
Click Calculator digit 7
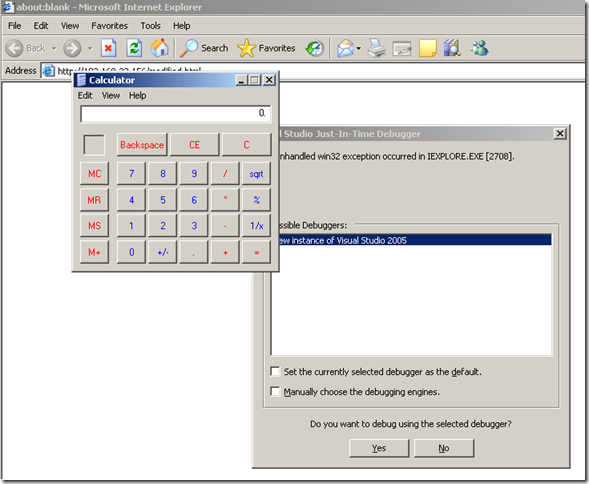(131, 174)
